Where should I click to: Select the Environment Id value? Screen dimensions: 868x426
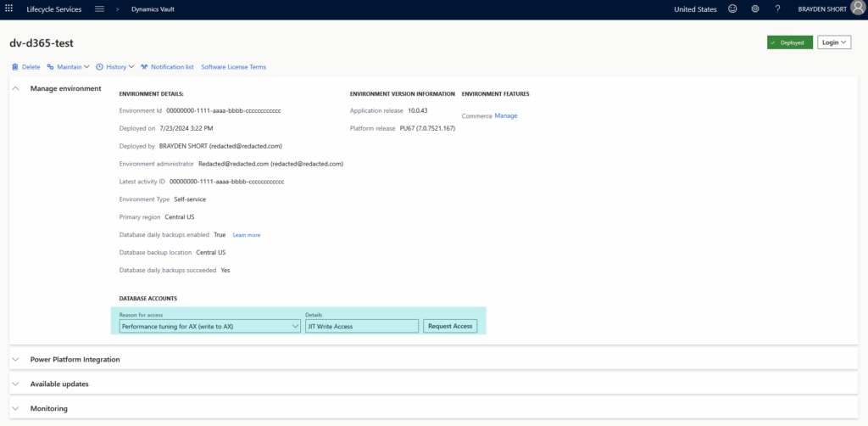[x=224, y=111]
